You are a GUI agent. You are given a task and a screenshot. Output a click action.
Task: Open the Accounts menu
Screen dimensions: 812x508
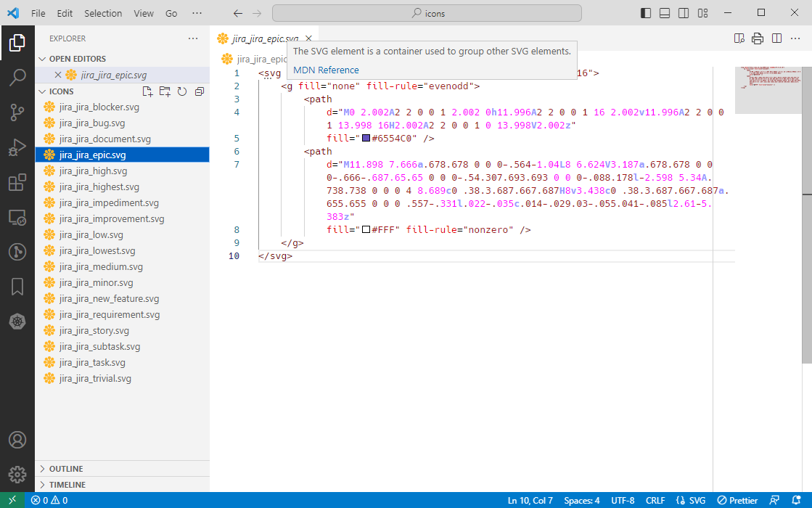pyautogui.click(x=17, y=440)
